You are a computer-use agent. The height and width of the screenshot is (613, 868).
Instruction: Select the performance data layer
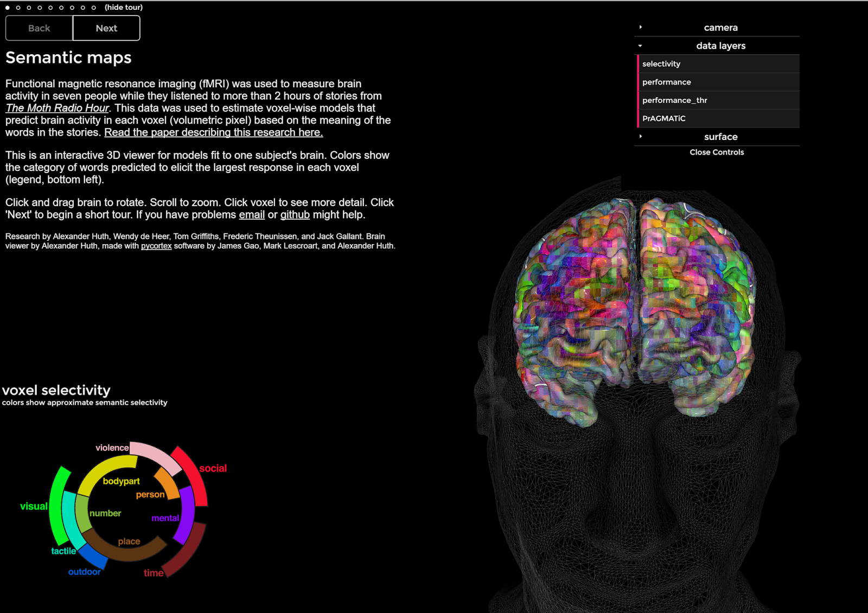667,82
